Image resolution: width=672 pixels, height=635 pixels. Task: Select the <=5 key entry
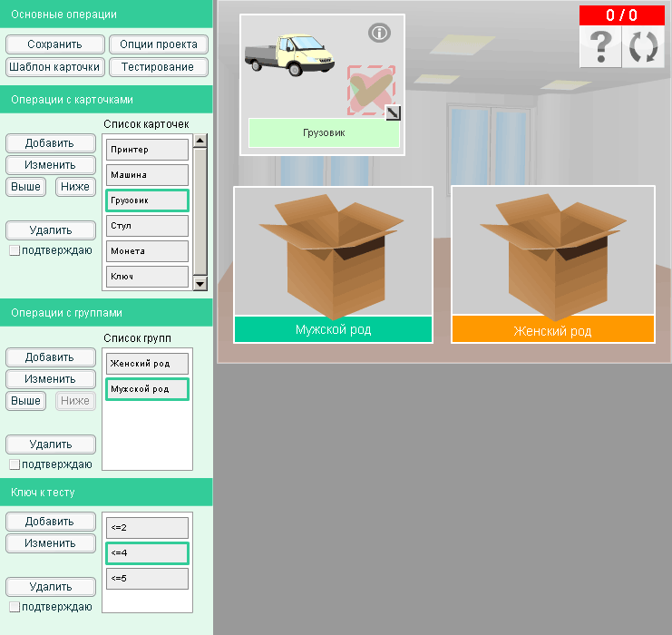(148, 579)
